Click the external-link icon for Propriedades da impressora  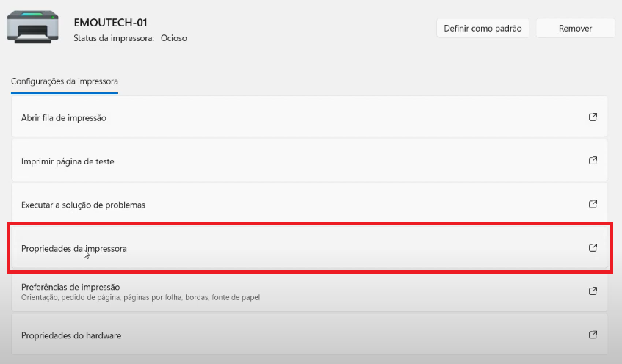[x=593, y=248]
